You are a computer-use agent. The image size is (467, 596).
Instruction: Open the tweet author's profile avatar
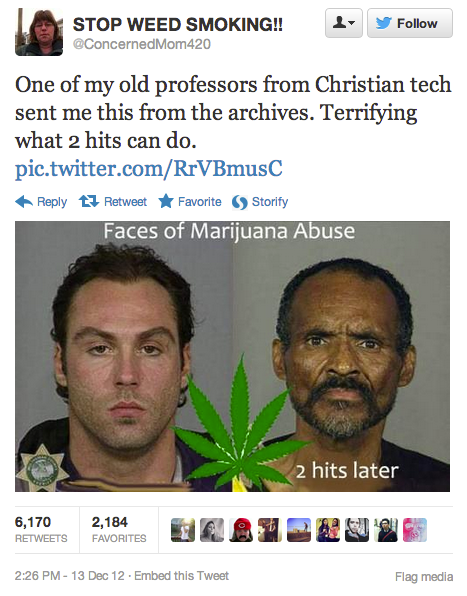click(x=39, y=32)
